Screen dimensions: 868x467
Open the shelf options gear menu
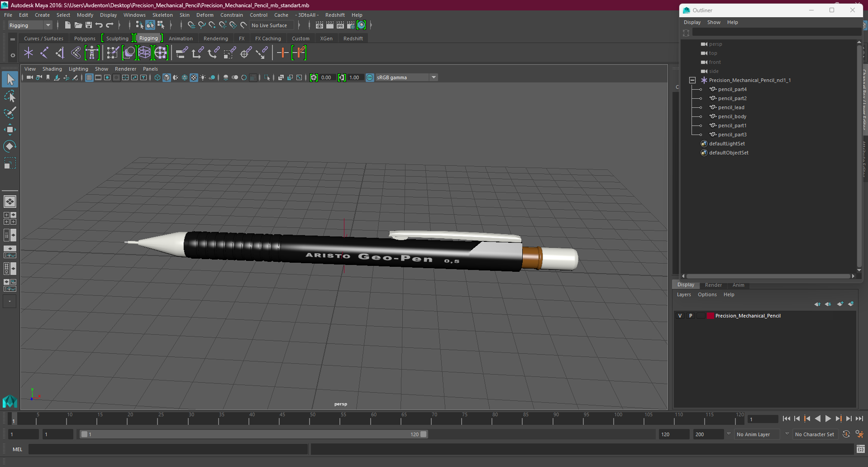tap(13, 55)
